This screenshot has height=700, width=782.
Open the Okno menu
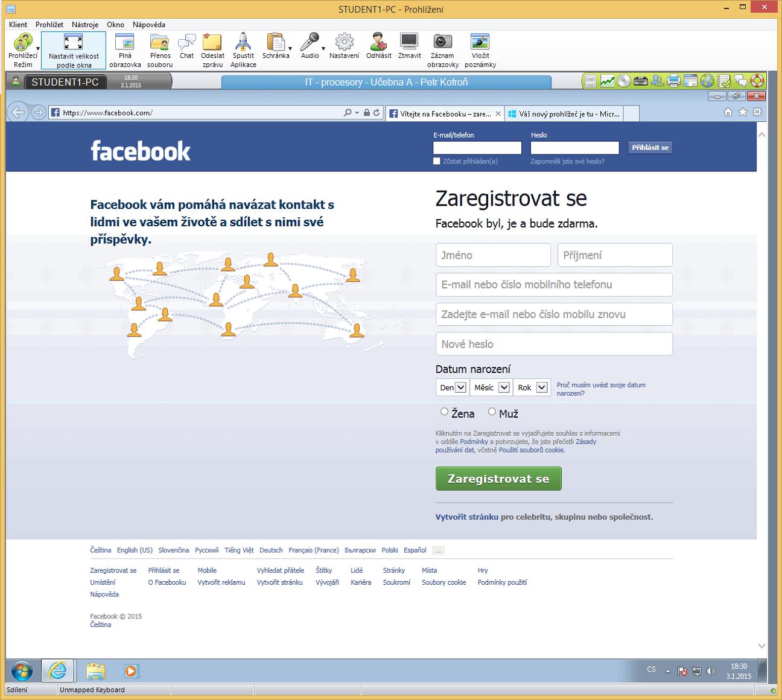click(115, 25)
